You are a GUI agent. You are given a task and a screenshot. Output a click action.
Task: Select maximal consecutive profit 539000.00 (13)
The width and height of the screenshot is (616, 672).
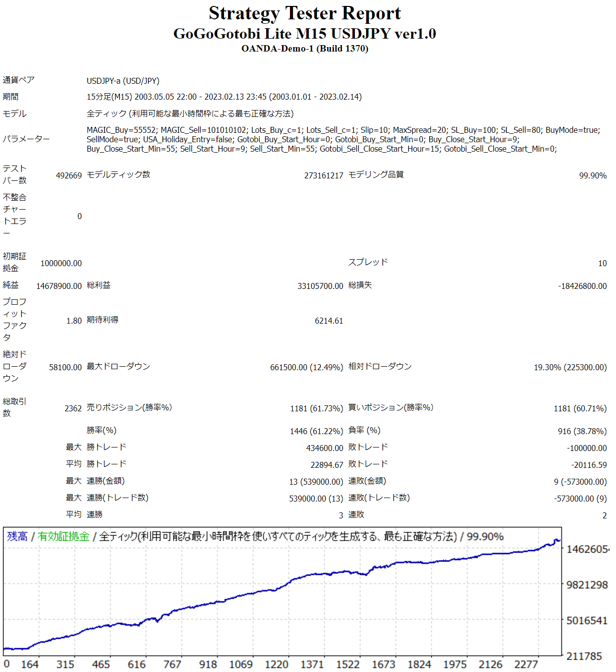click(x=316, y=499)
